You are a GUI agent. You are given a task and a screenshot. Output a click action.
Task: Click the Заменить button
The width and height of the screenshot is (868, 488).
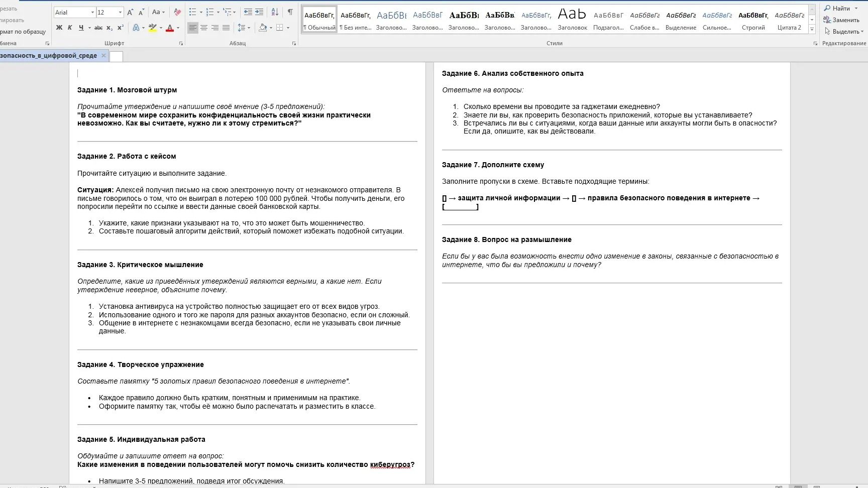(841, 20)
